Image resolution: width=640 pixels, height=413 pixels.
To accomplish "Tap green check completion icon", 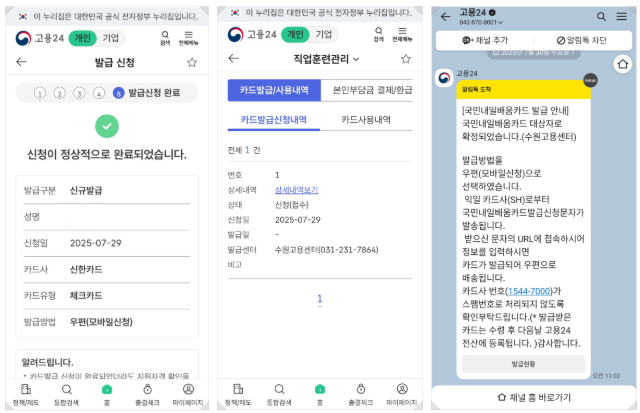I will point(107,126).
